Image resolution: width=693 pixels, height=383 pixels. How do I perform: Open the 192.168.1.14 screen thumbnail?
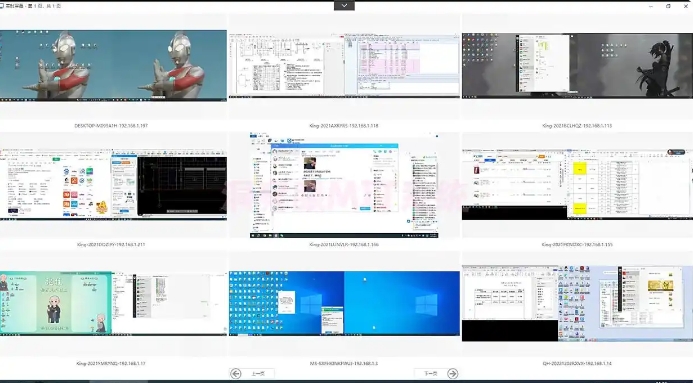(x=577, y=303)
